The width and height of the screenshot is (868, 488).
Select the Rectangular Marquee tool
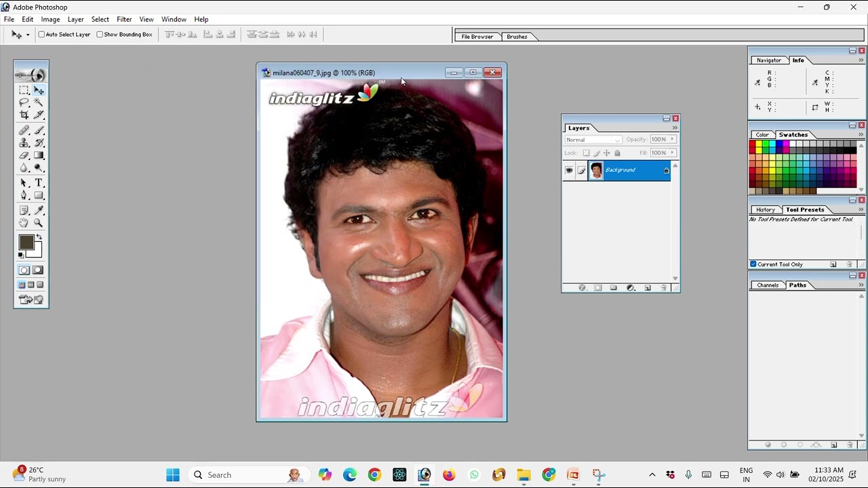24,90
